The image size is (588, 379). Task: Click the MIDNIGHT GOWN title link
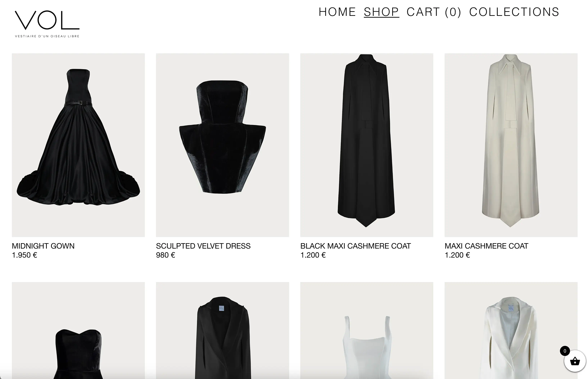[43, 246]
